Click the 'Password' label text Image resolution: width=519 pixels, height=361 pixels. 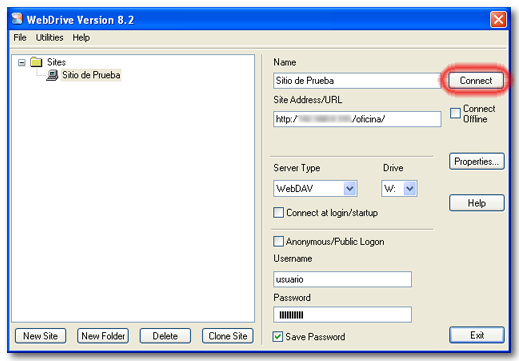[292, 297]
